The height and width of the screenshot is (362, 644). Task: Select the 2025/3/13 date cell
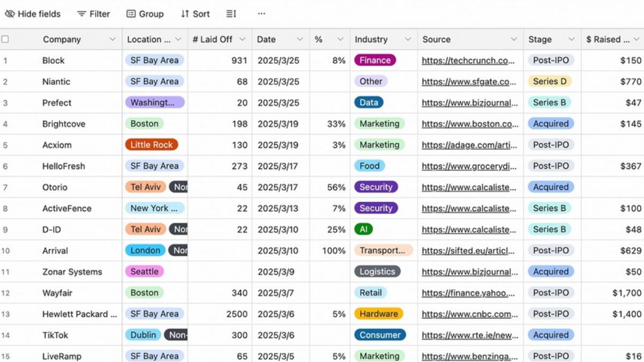pos(281,209)
